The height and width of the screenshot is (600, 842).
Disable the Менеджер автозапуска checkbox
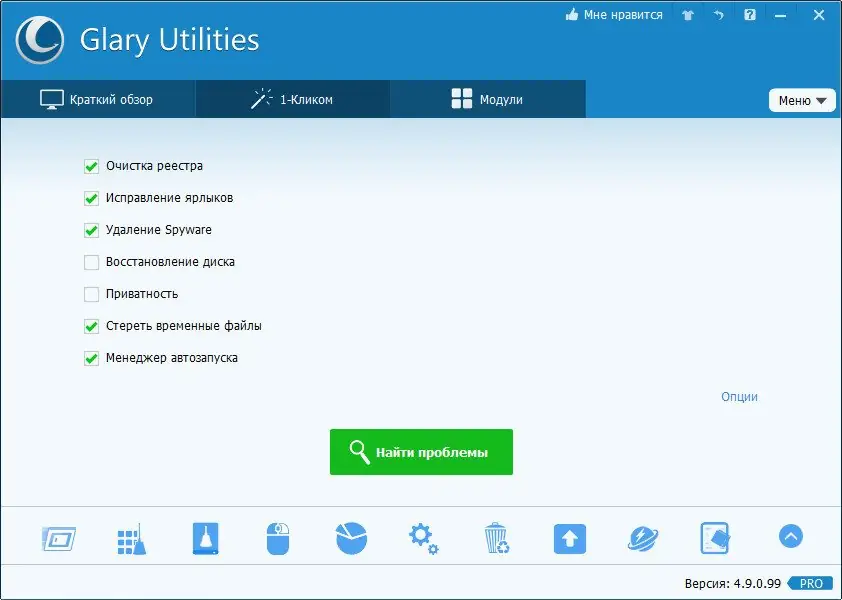(91, 358)
